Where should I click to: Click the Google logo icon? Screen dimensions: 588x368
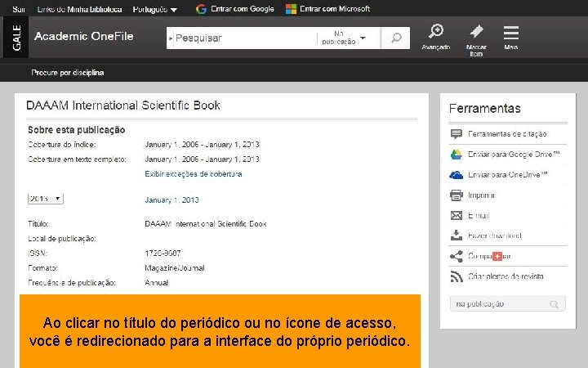(202, 9)
